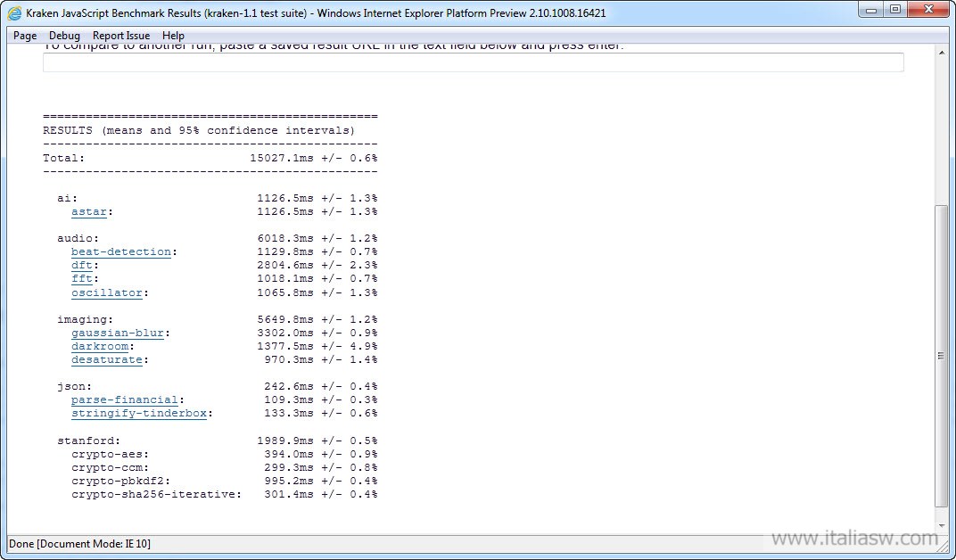Click the RESULTS confidence intervals heading
The image size is (956, 560).
pos(199,130)
